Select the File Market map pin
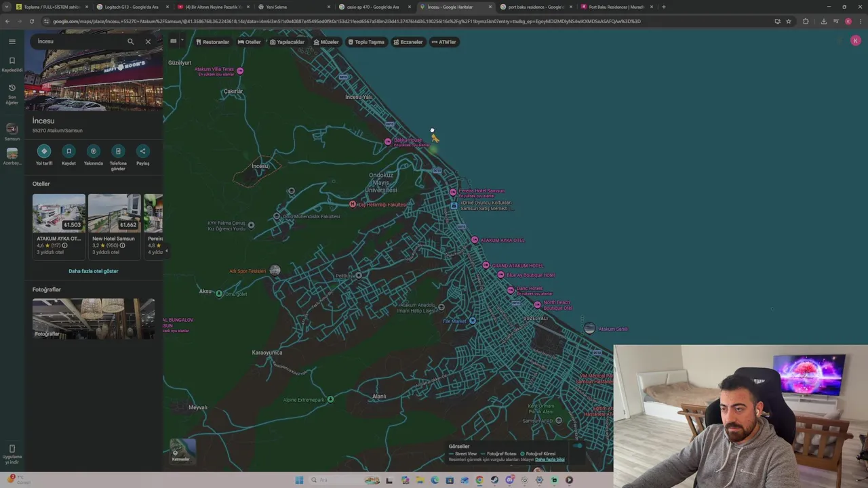The height and width of the screenshot is (488, 868). tap(472, 321)
